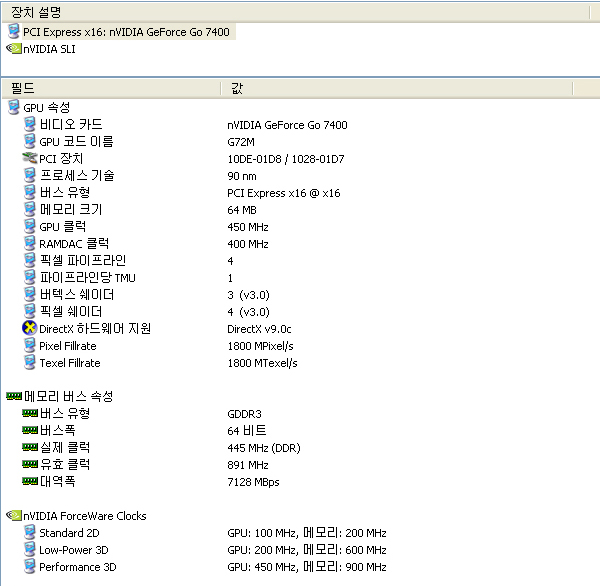Image resolution: width=600 pixels, height=586 pixels.
Task: Click the 필드 column header
Action: click(x=111, y=88)
